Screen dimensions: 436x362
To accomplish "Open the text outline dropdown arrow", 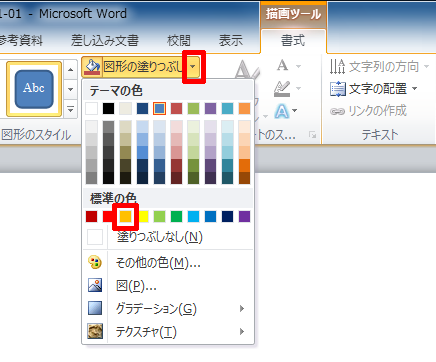I will click(298, 88).
